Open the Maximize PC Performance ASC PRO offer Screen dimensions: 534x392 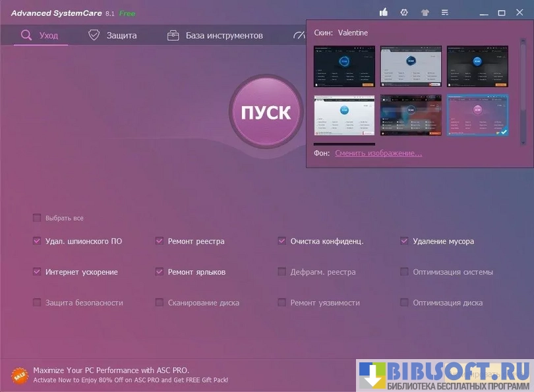click(111, 370)
